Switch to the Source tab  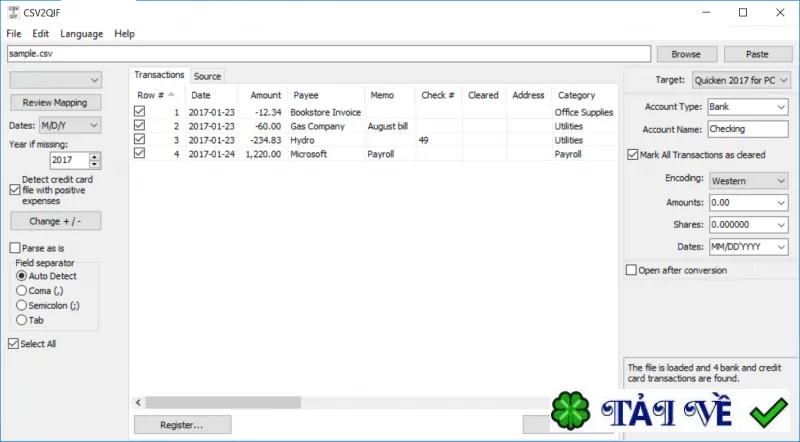pos(208,77)
